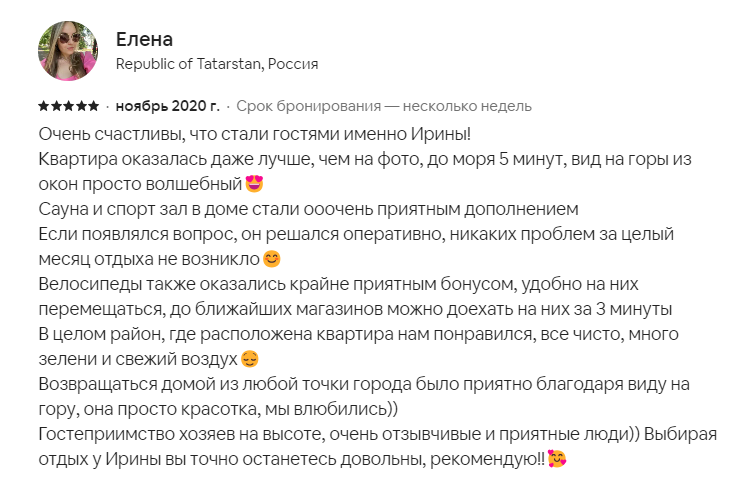Screen dimensions: 744x492
Task: Click the fifth star of the rating
Action: click(93, 106)
